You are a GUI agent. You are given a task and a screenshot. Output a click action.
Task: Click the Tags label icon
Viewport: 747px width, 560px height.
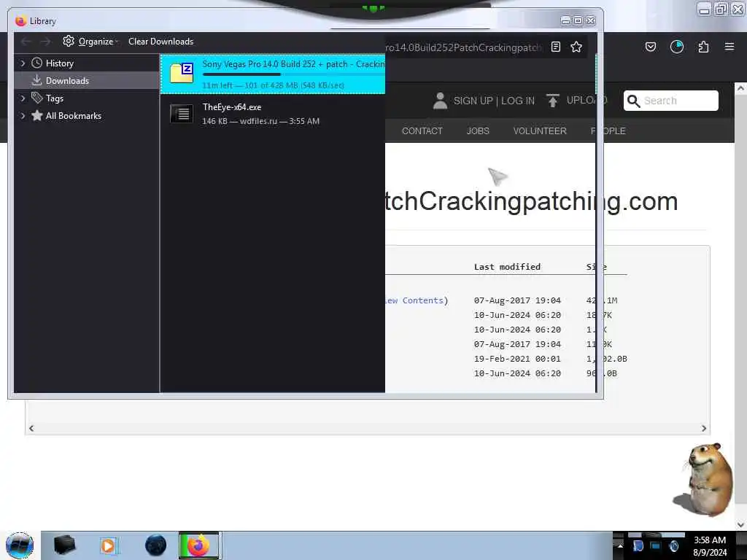point(36,98)
